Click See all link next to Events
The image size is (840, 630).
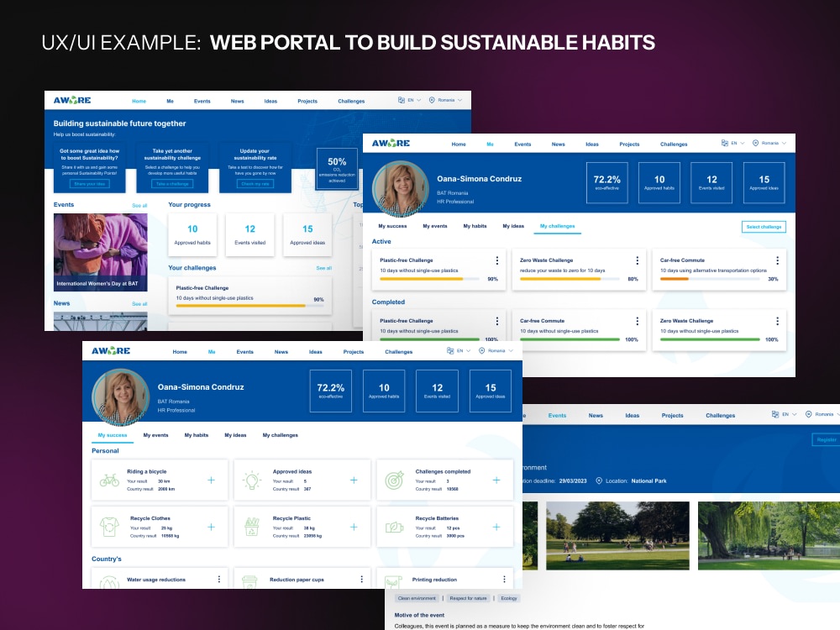coord(139,206)
